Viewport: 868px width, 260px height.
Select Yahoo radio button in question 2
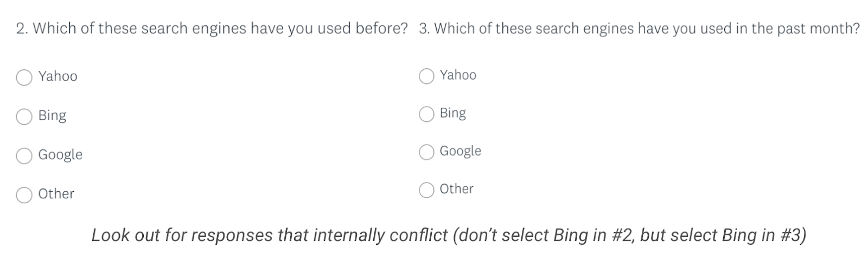24,77
